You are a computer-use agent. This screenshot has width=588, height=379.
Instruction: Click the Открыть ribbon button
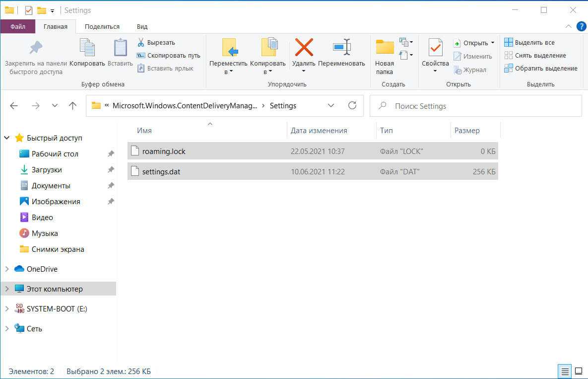click(471, 43)
